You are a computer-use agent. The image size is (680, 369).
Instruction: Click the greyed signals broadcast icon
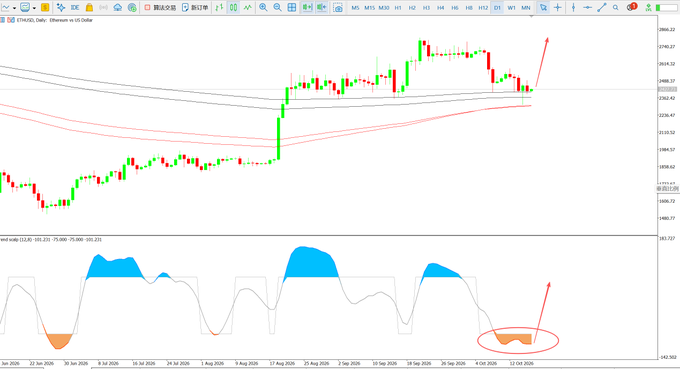(x=103, y=7)
